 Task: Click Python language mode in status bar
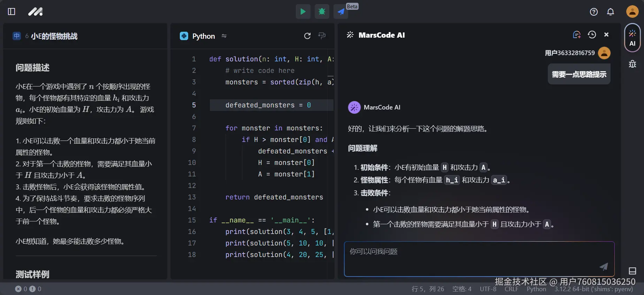pyautogui.click(x=536, y=289)
